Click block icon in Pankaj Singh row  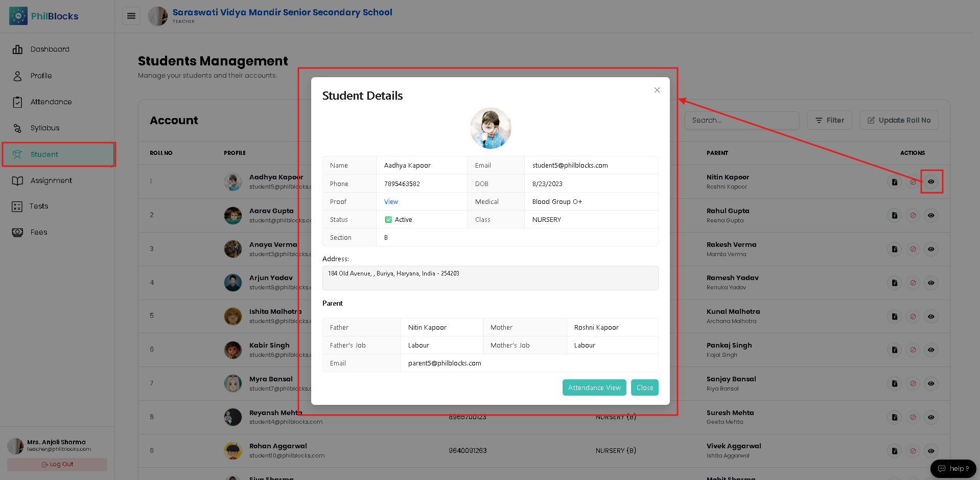coord(913,350)
